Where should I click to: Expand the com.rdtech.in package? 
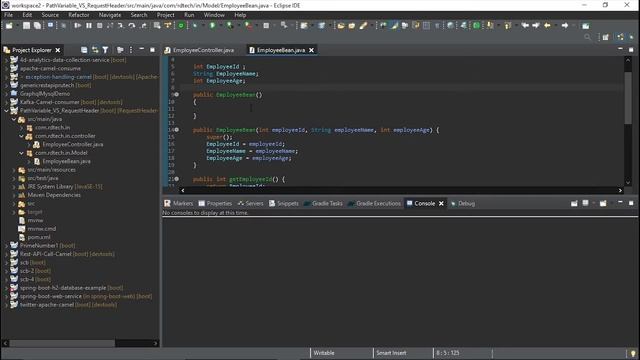click(x=22, y=128)
